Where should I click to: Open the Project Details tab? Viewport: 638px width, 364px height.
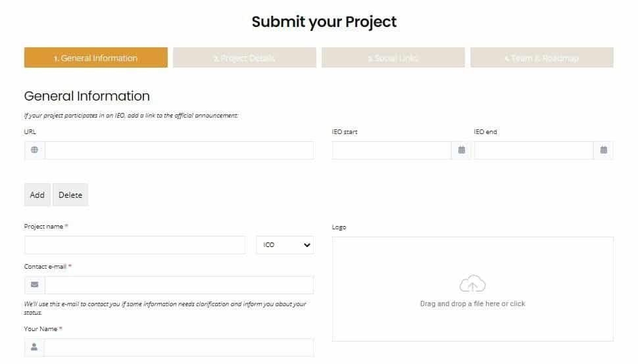click(x=245, y=58)
